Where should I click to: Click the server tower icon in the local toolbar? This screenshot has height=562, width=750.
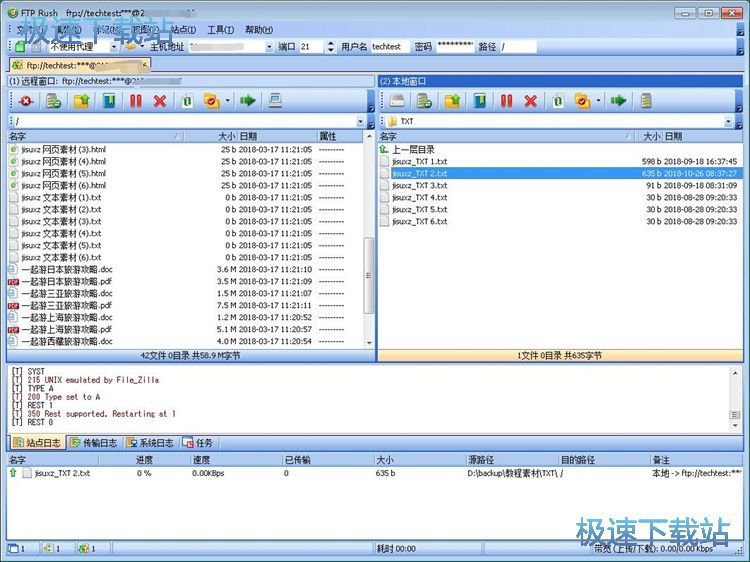tap(646, 101)
